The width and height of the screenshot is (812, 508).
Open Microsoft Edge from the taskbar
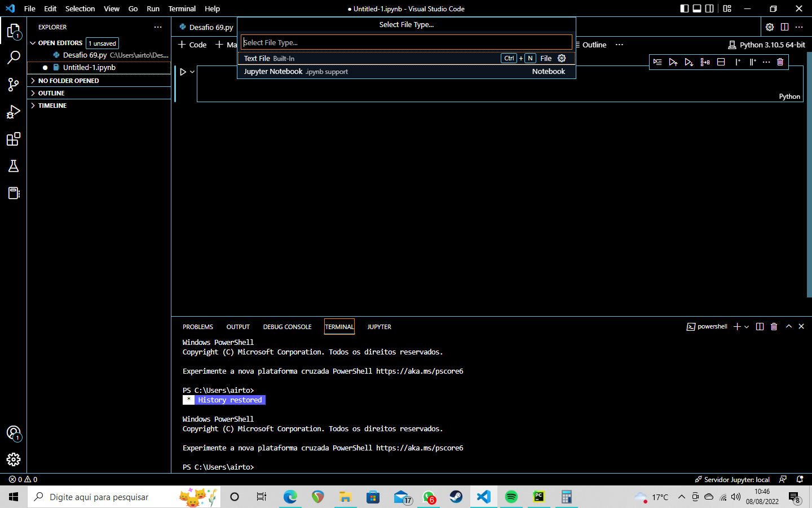pyautogui.click(x=290, y=497)
